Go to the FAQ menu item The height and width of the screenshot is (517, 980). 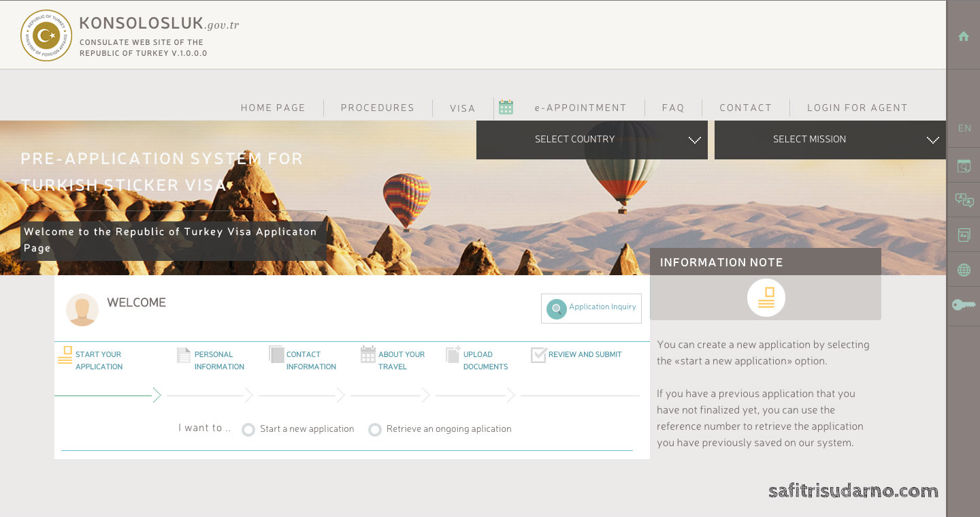[672, 108]
